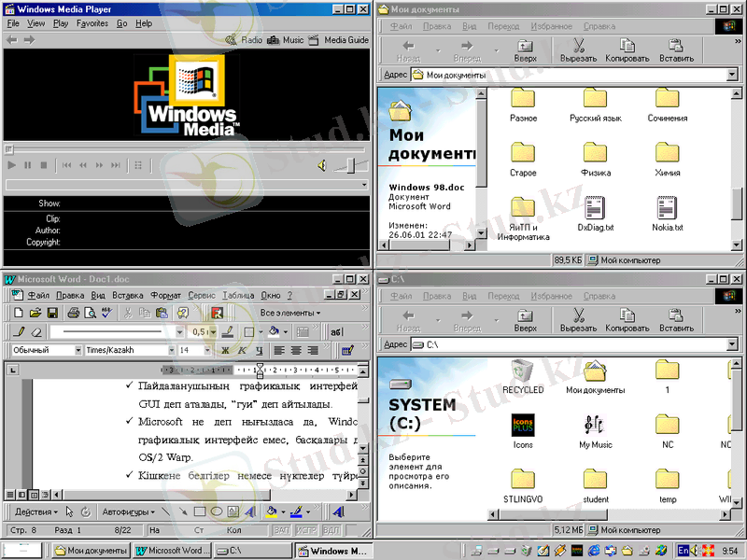Open the Таблица menu in Word
The image size is (747, 560).
pyautogui.click(x=238, y=295)
